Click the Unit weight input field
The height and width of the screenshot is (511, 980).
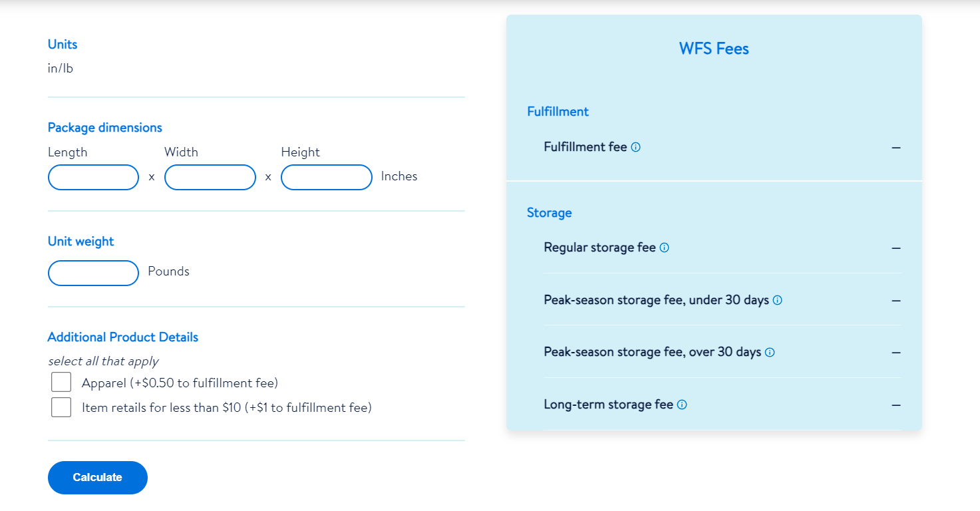(93, 273)
